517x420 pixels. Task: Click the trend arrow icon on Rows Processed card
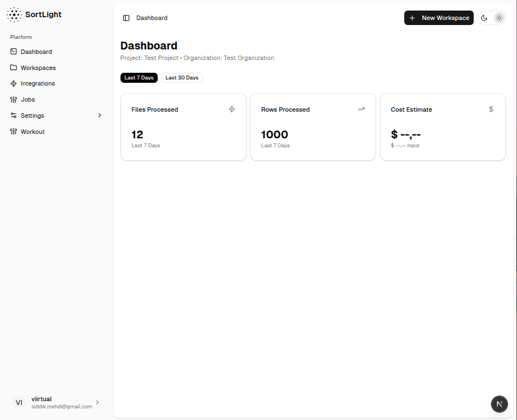point(361,109)
